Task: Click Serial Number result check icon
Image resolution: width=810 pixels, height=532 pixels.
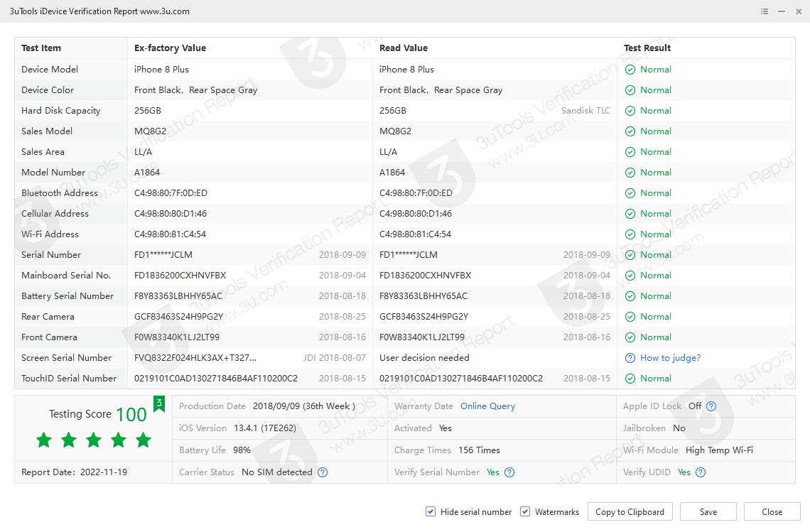Action: (630, 255)
